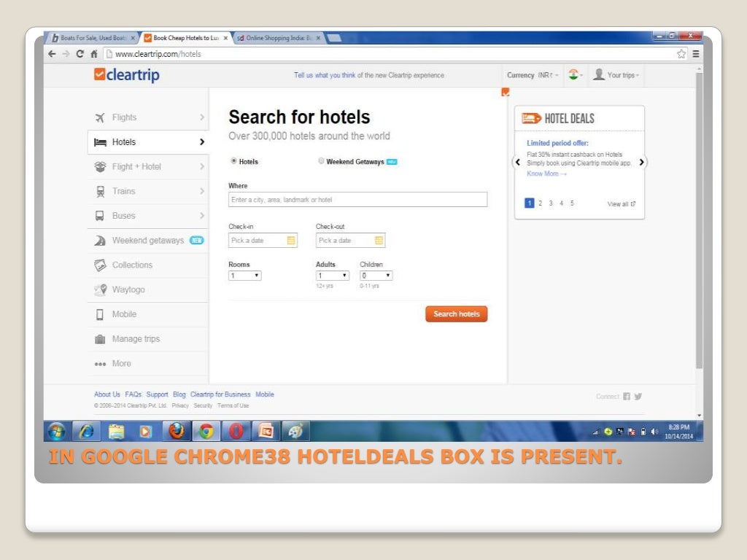This screenshot has width=747, height=560.
Task: Click the address bar URL
Action: (x=158, y=54)
